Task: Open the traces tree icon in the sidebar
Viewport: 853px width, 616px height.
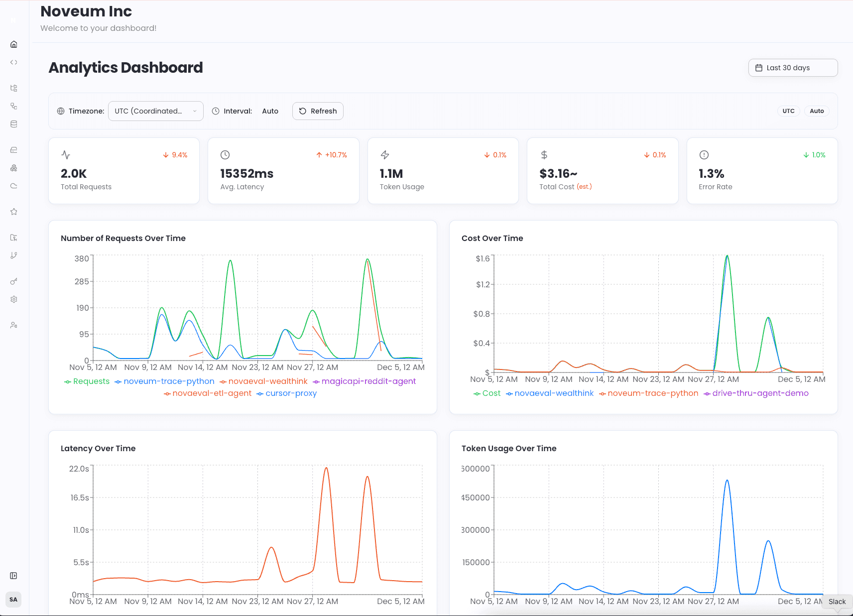Action: 13,88
